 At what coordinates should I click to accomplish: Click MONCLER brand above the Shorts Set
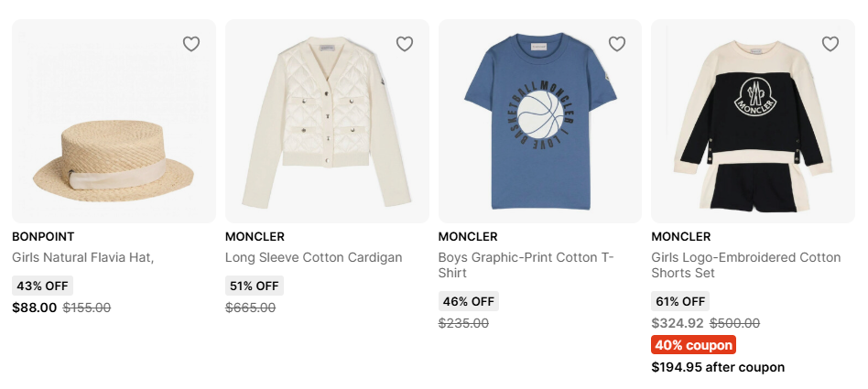pos(681,236)
